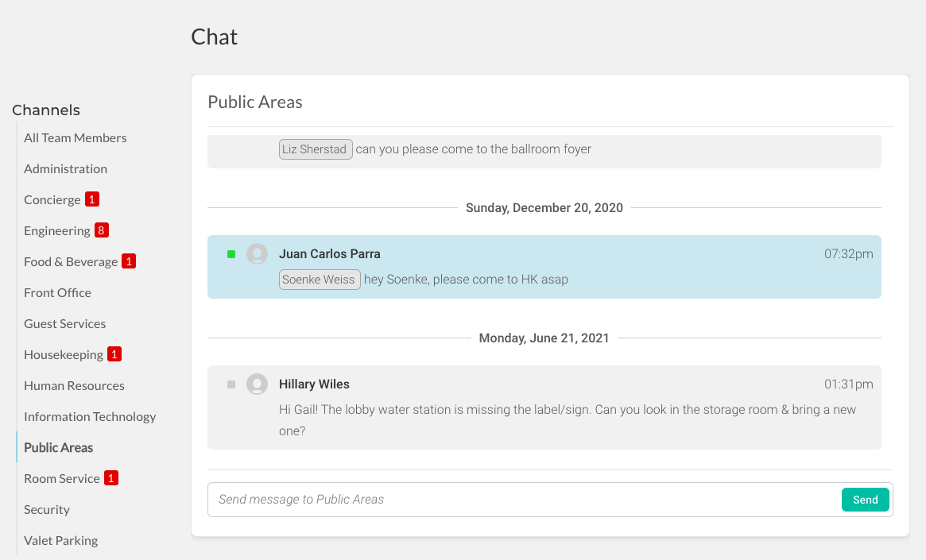The image size is (926, 560).
Task: Click the gray status indicator beside Hillary Wiles
Action: 231,384
